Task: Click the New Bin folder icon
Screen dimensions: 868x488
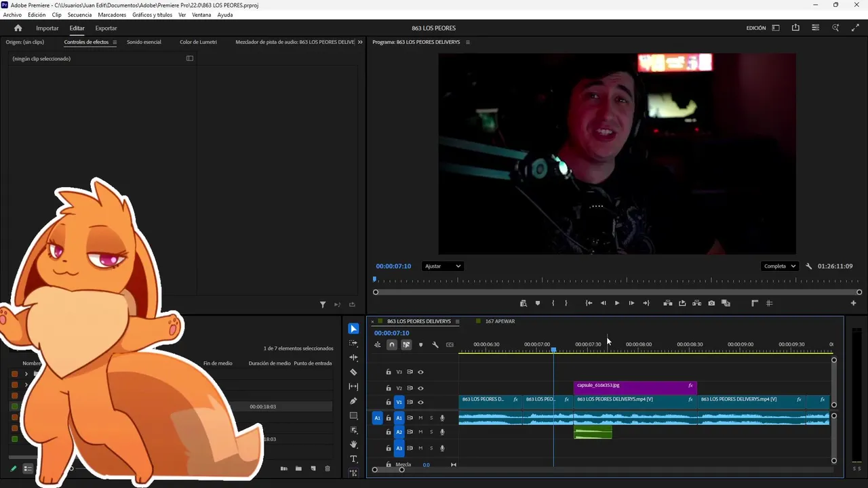Action: 298,468
